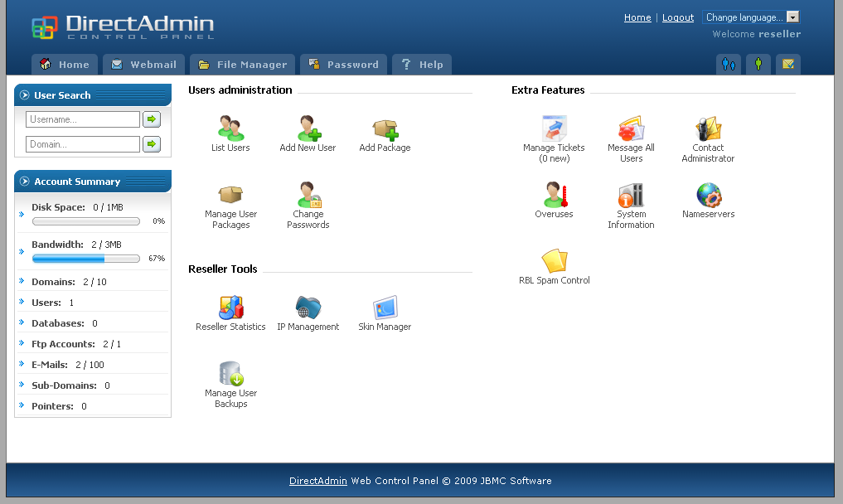Click the Users administration heading
Image resolution: width=843 pixels, height=504 pixels.
click(x=240, y=90)
